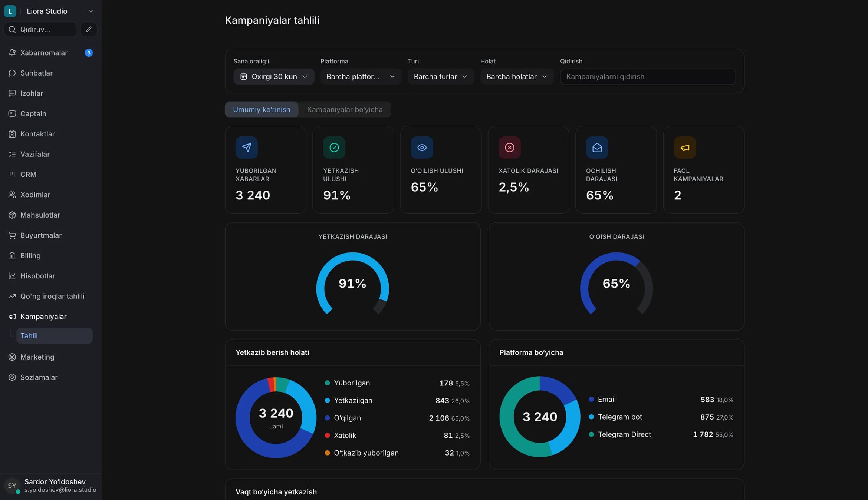Click Qo'ng'iroqlar tahlili trend icon
The image size is (868, 500).
tap(12, 296)
